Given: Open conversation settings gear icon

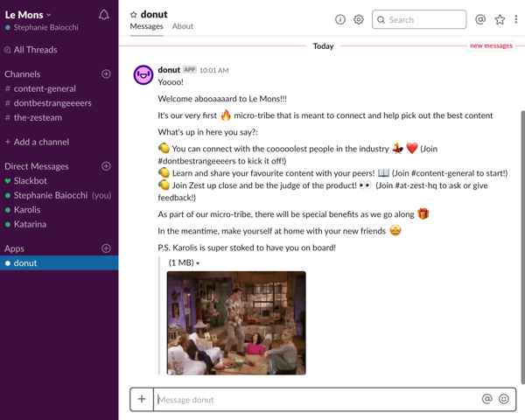Looking at the screenshot, I should click(x=359, y=19).
